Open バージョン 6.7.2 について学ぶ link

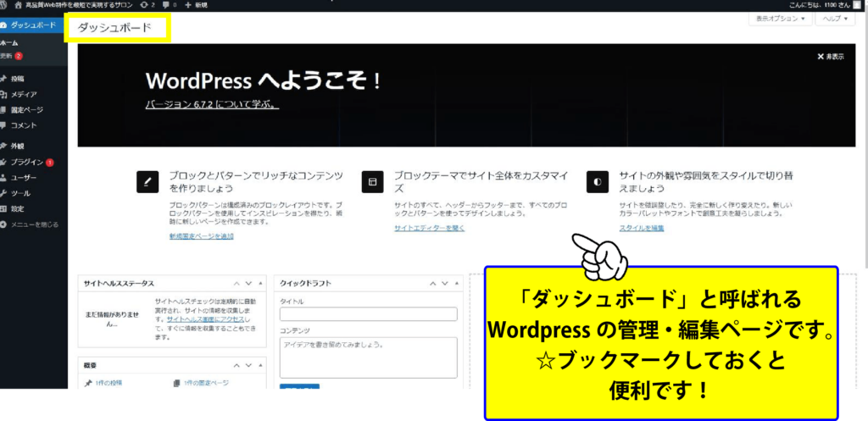click(x=212, y=104)
